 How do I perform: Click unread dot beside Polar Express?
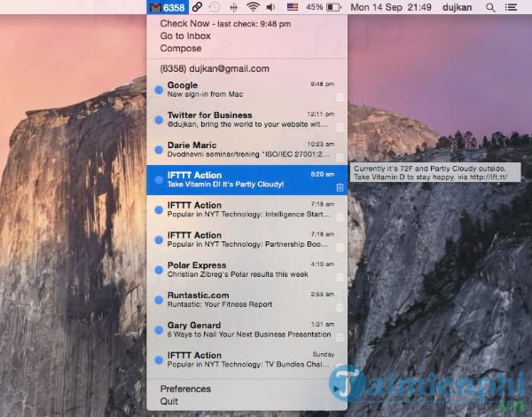click(159, 270)
